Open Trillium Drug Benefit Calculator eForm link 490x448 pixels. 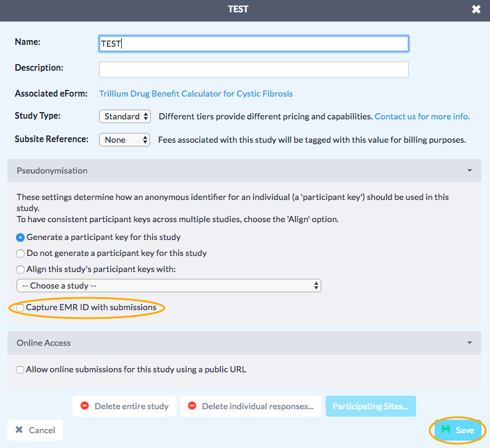click(196, 94)
